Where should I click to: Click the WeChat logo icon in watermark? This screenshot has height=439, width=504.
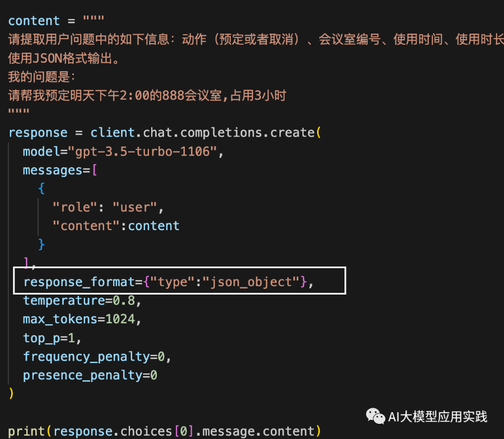pos(375,416)
